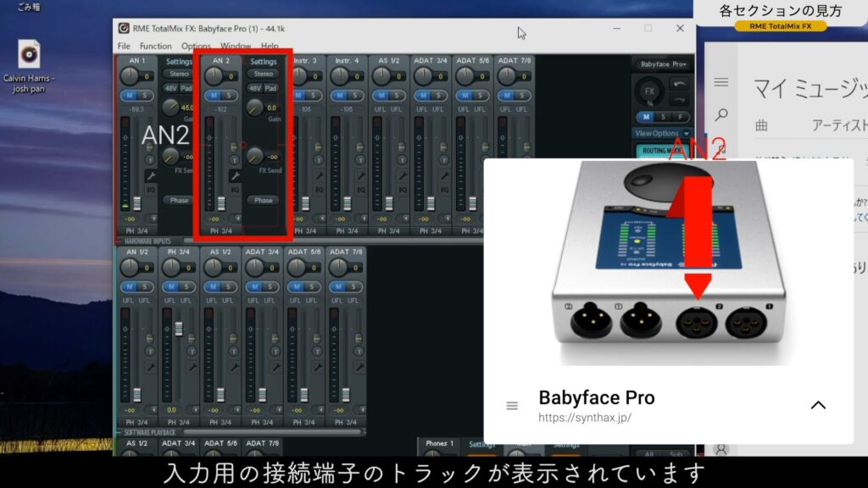The height and width of the screenshot is (488, 868).
Task: Open the round FX panel button
Action: [649, 91]
